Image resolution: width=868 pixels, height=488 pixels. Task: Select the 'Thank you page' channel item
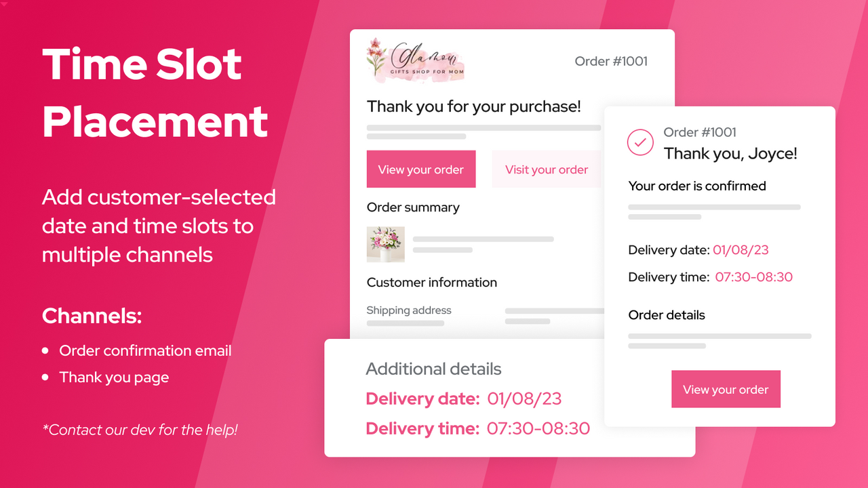pos(114,378)
